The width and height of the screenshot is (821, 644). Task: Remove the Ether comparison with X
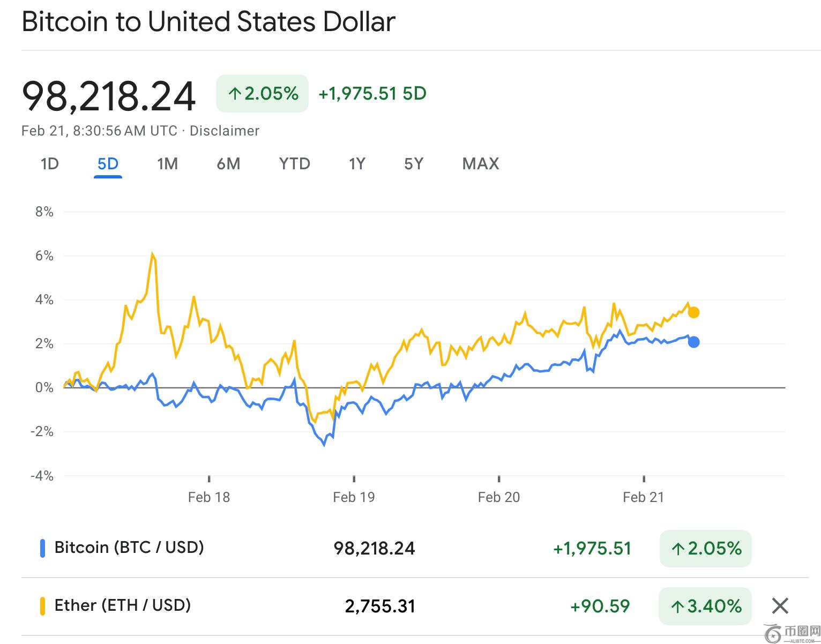coord(780,606)
